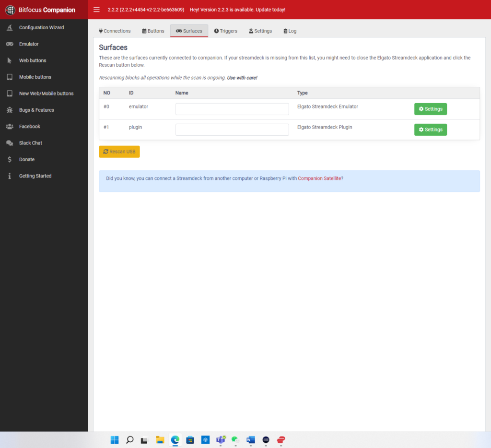Open Settings for the plugin surface
The height and width of the screenshot is (448, 491).
(430, 130)
